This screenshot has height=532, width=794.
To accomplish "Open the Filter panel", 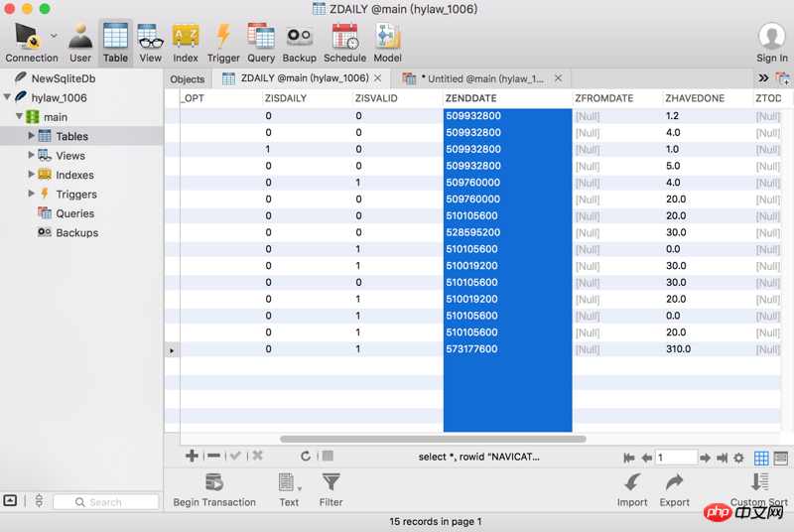I will tap(331, 489).
